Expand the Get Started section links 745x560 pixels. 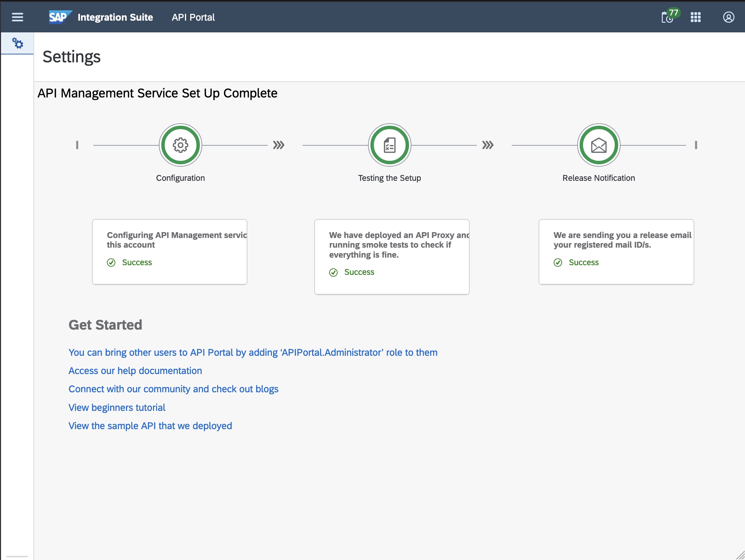point(105,325)
